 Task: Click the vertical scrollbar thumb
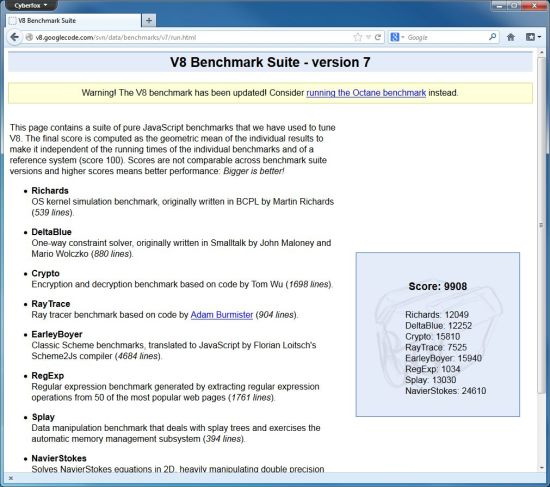tap(541, 225)
